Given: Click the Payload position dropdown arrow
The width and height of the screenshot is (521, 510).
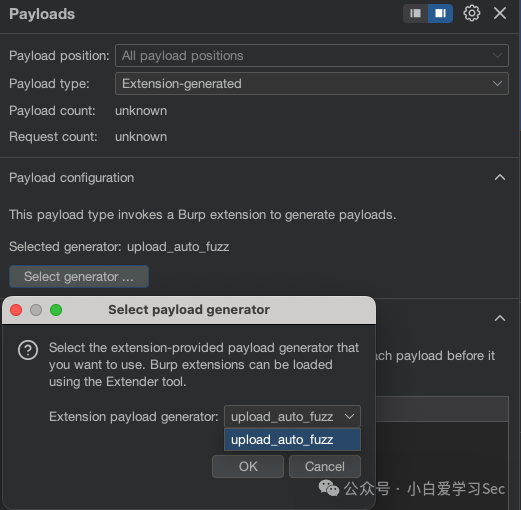Looking at the screenshot, I should [497, 56].
